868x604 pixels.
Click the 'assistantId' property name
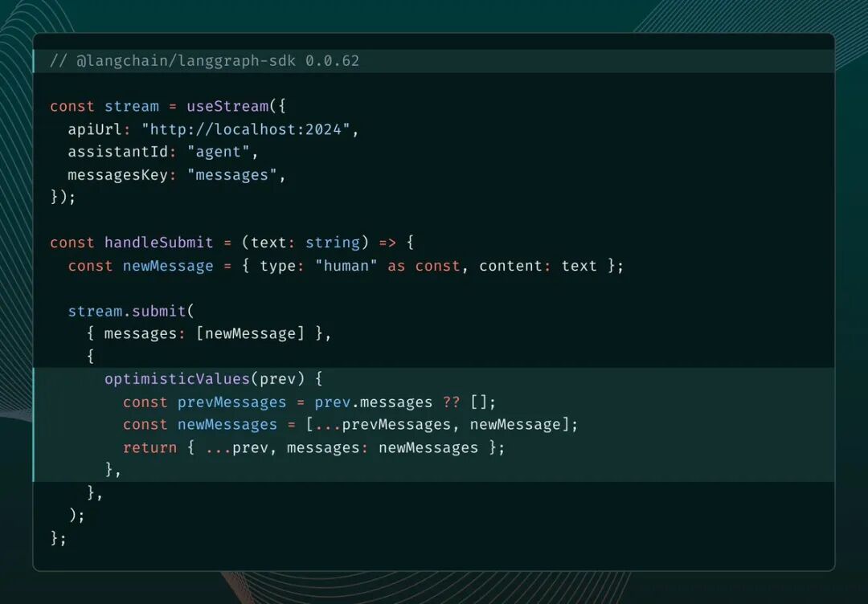tap(118, 152)
